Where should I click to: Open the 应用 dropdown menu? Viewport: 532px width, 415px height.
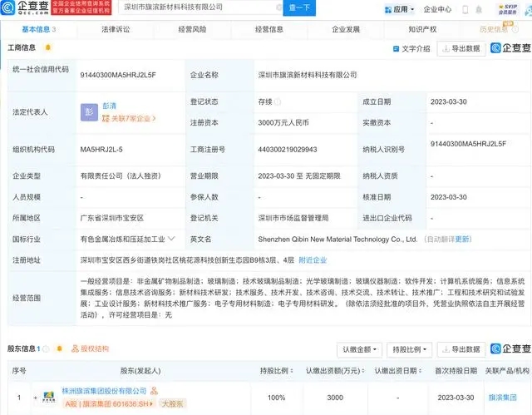pyautogui.click(x=399, y=9)
